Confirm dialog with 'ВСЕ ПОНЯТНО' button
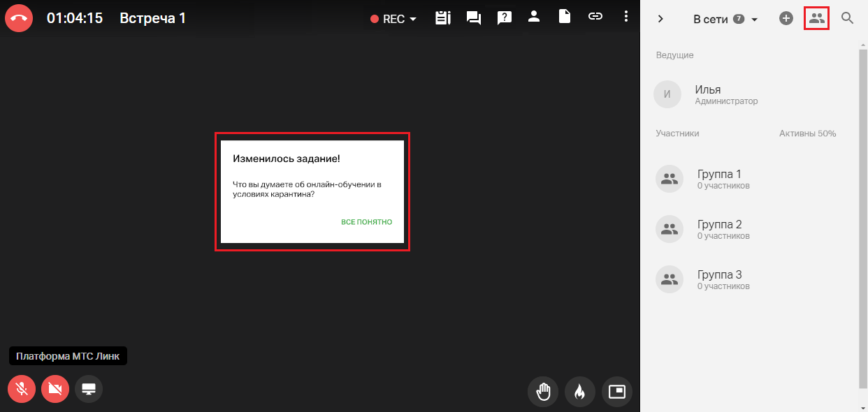Viewport: 868px width, 412px height. [367, 222]
